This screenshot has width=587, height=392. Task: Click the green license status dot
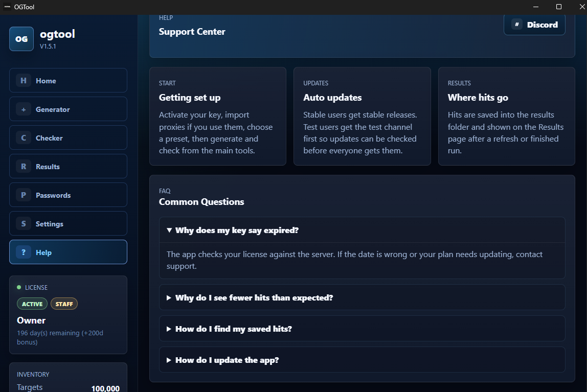point(19,287)
